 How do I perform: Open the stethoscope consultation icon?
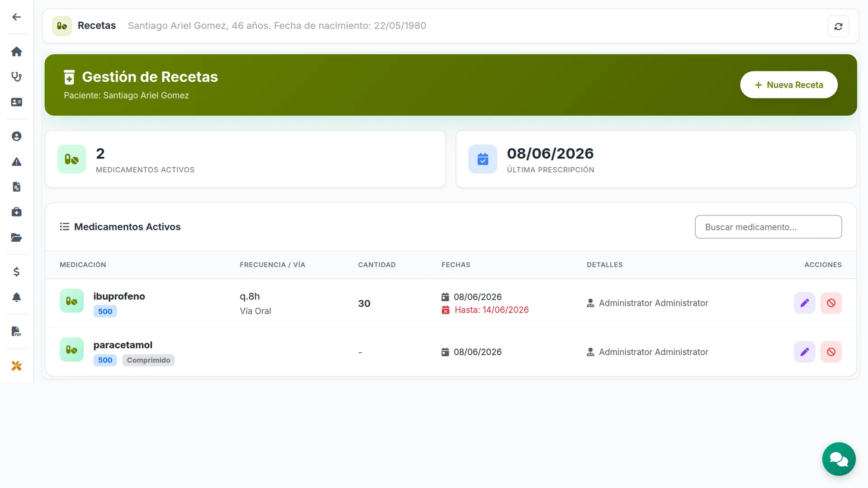[x=16, y=77]
